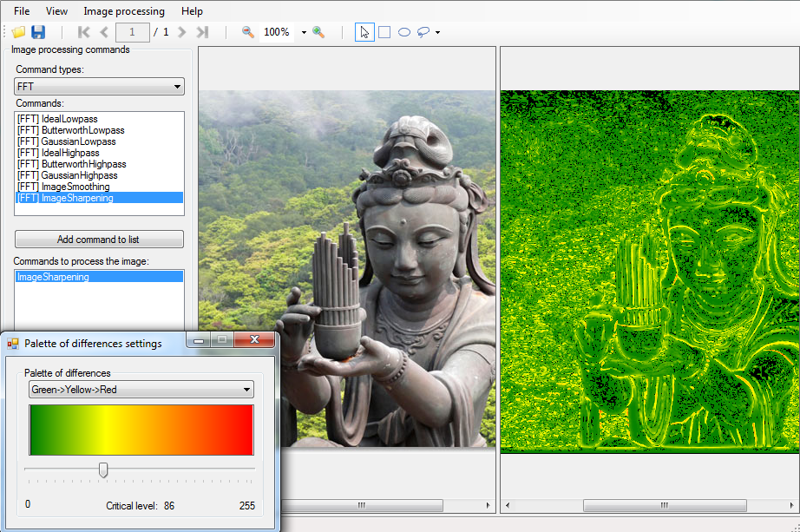Expand the Command types dropdown
Viewport: 800px width, 532px height.
click(177, 86)
